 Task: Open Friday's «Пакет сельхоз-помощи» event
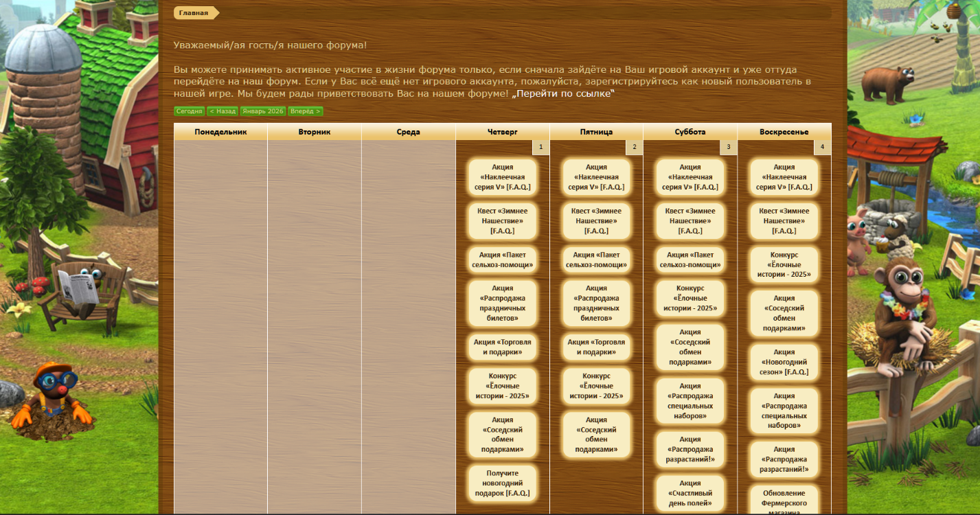point(596,260)
